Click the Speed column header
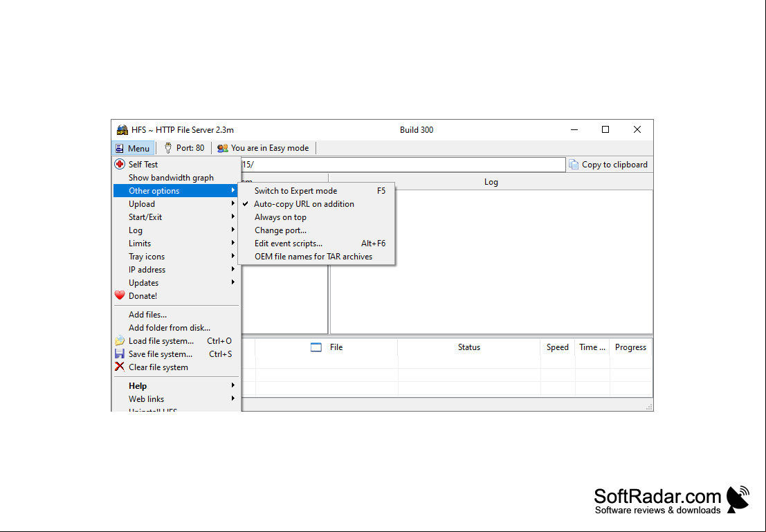766x532 pixels. point(558,347)
